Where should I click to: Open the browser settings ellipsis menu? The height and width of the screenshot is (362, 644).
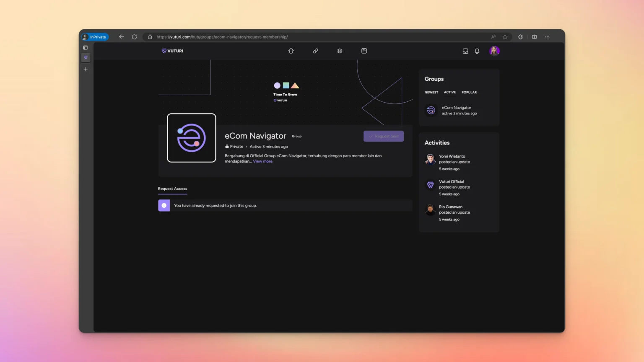point(547,37)
